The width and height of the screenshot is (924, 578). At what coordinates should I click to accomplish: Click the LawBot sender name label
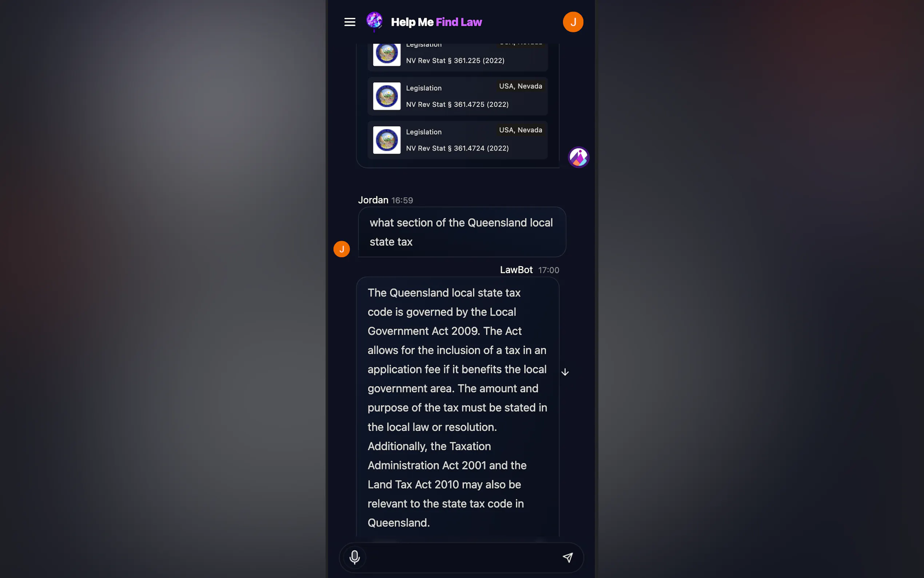[x=516, y=270]
